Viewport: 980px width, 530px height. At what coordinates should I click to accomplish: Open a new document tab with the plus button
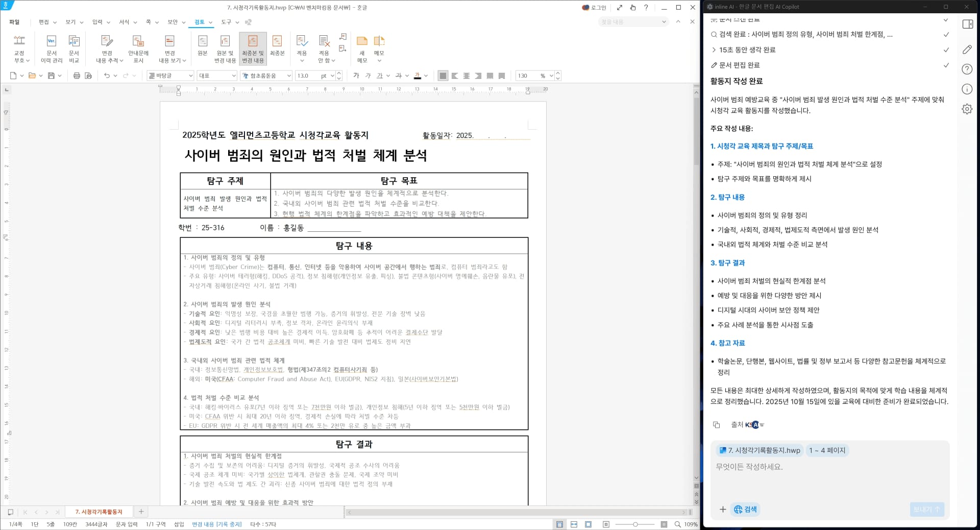pos(141,512)
